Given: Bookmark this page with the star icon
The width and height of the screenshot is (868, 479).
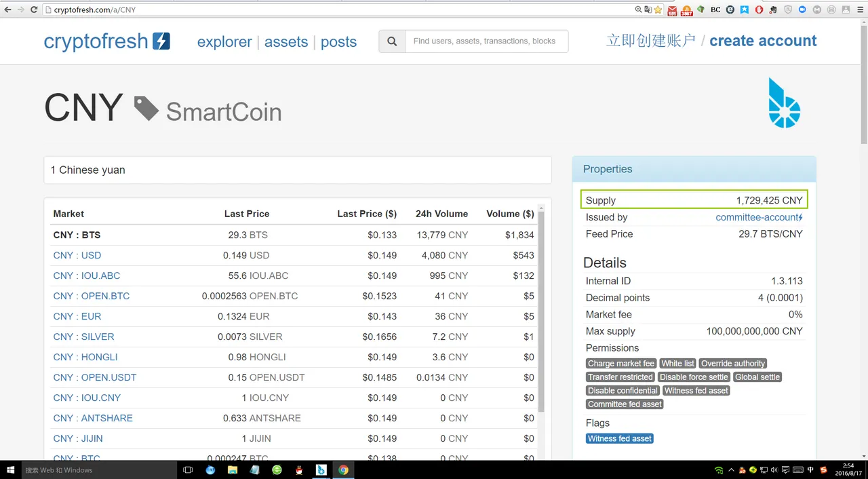Looking at the screenshot, I should click(x=658, y=9).
